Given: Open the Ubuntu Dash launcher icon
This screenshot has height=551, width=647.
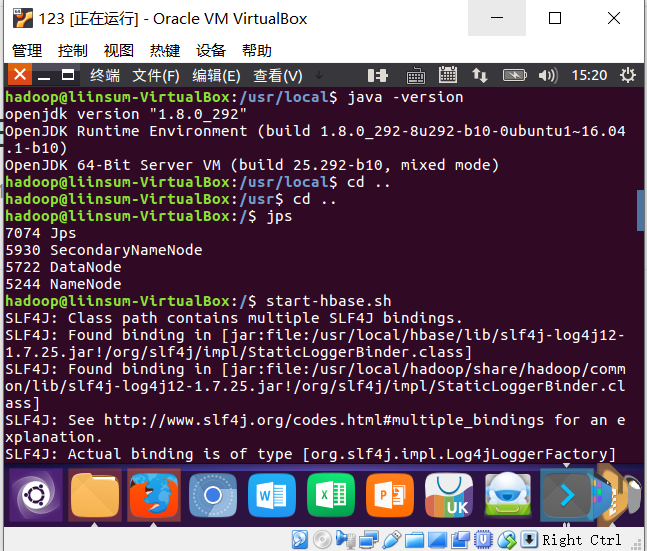Looking at the screenshot, I should [x=36, y=494].
